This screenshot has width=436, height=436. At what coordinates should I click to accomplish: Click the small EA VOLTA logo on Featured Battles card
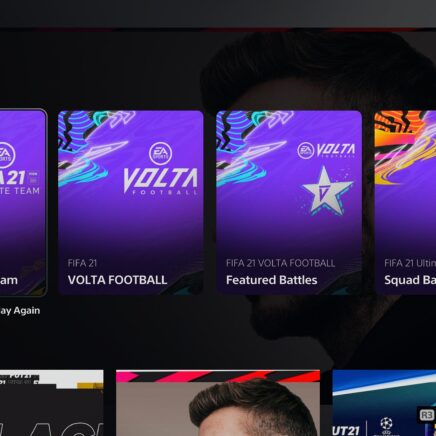(326, 150)
